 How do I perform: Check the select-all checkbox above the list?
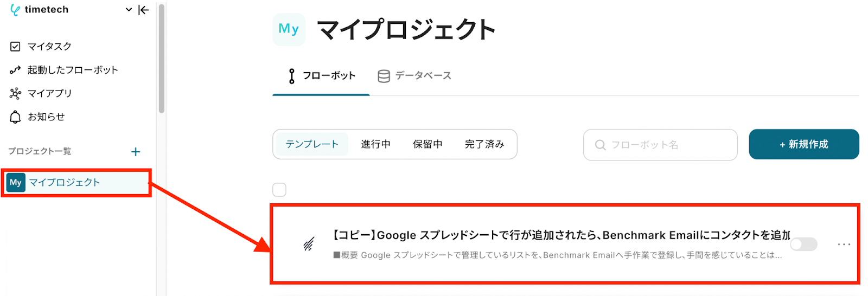[x=279, y=190]
